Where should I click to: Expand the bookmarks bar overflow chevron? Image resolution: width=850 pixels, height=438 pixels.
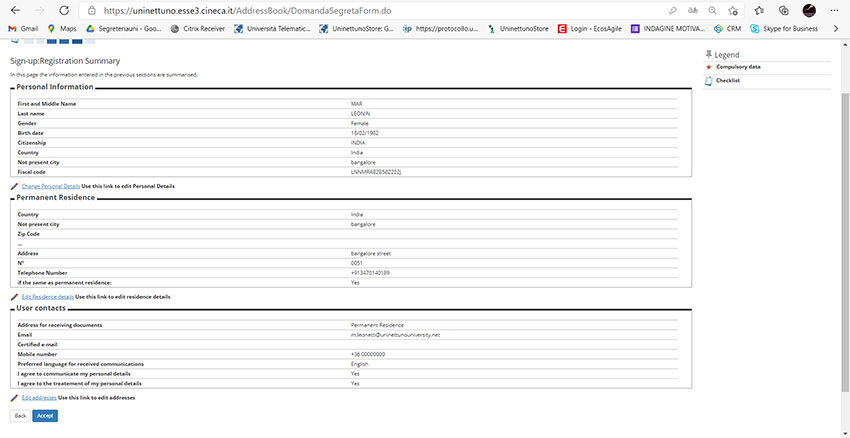coord(835,29)
